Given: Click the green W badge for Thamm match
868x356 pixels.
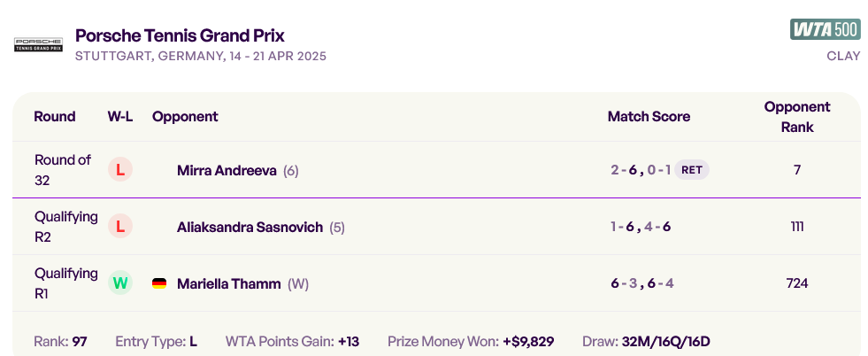Looking at the screenshot, I should point(120,283).
